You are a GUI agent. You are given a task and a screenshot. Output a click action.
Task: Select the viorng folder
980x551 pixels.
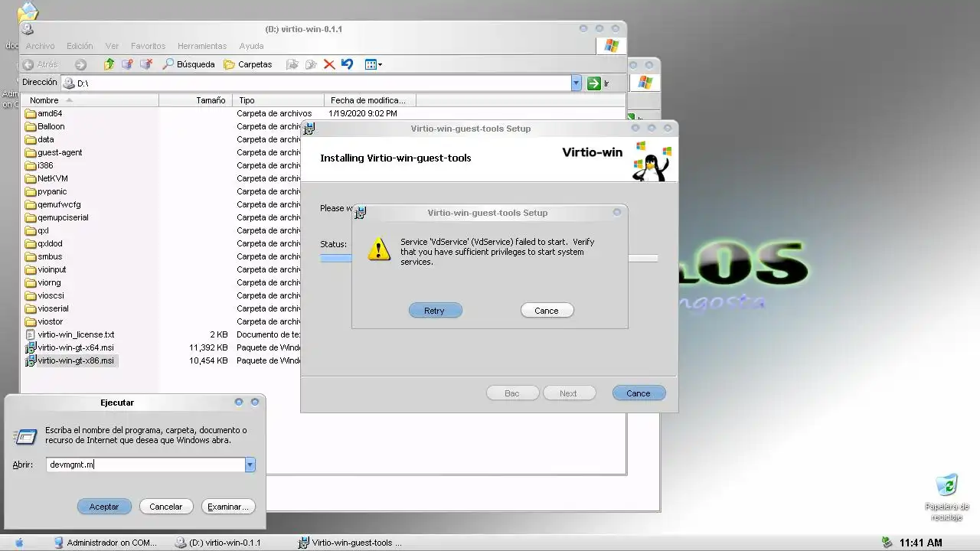coord(43,282)
